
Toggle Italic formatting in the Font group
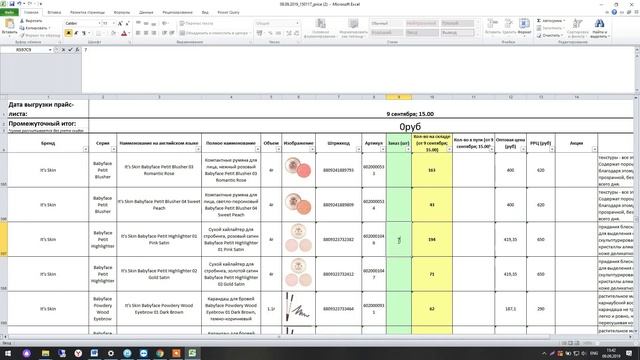tap(76, 33)
